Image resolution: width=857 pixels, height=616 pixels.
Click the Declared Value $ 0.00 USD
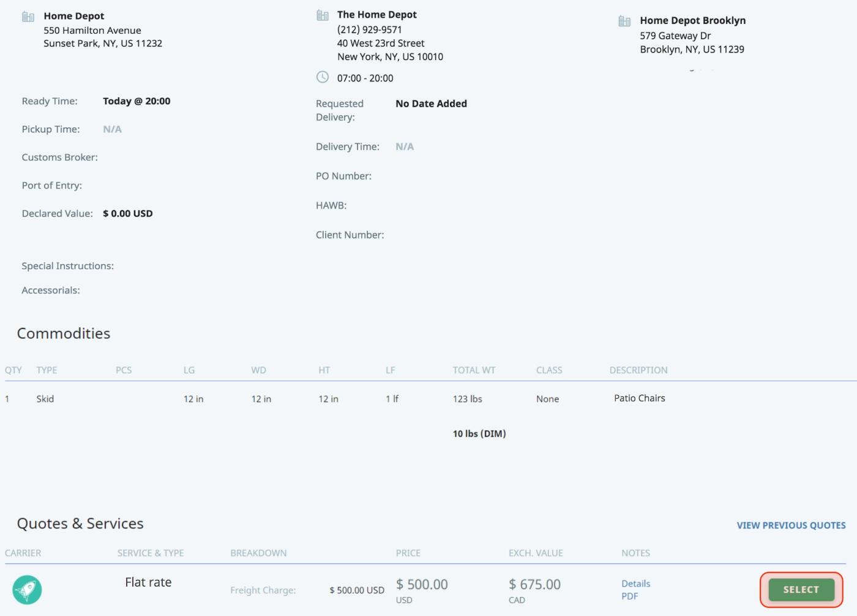pyautogui.click(x=128, y=213)
